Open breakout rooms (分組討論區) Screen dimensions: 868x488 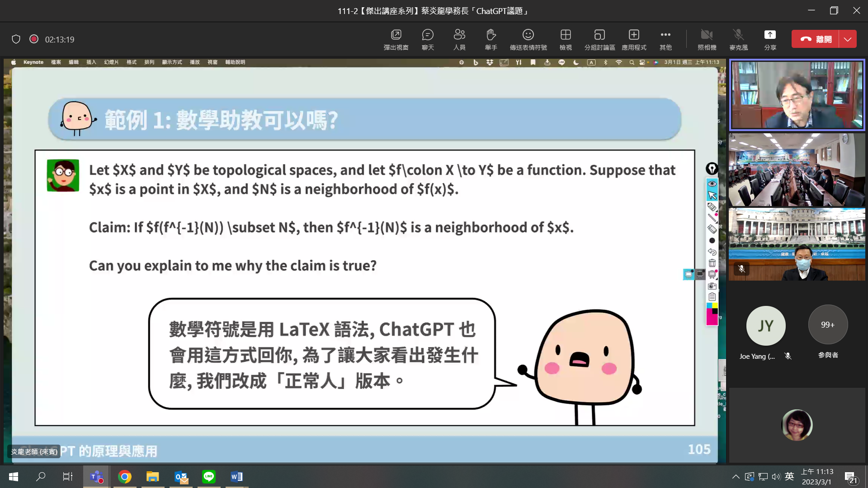tap(599, 39)
